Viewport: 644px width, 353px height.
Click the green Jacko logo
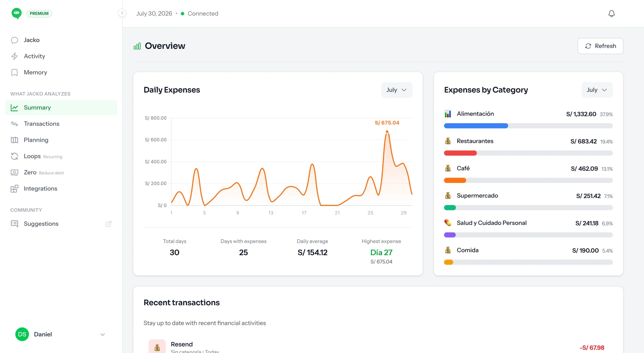tap(16, 14)
